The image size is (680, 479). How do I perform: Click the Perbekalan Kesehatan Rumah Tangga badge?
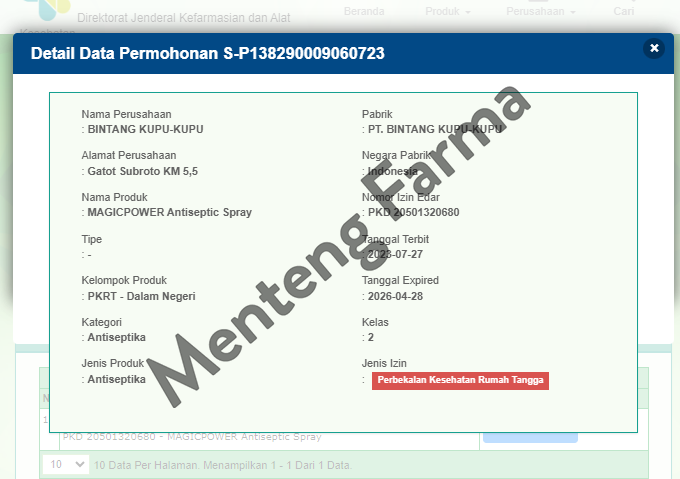460,380
